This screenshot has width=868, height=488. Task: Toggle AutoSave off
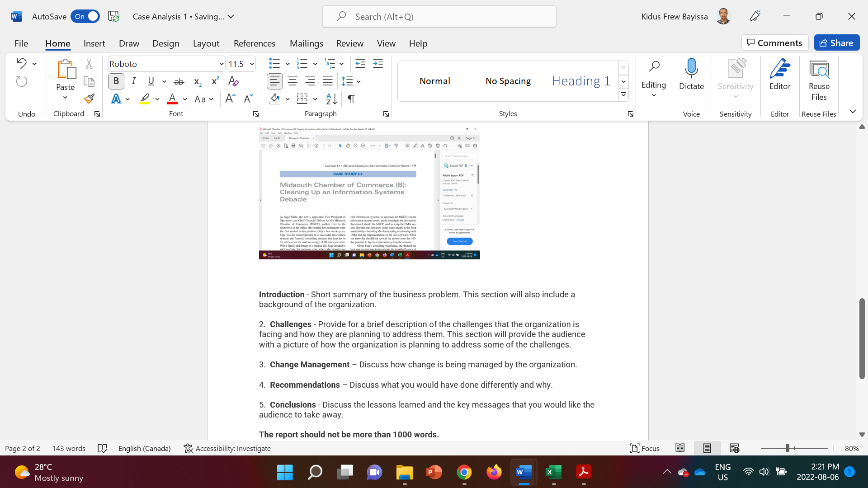point(85,16)
